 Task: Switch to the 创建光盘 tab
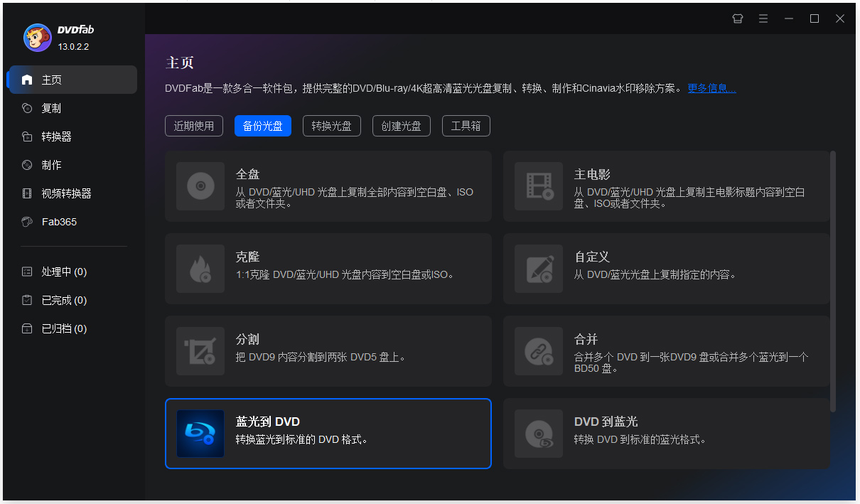coord(401,126)
